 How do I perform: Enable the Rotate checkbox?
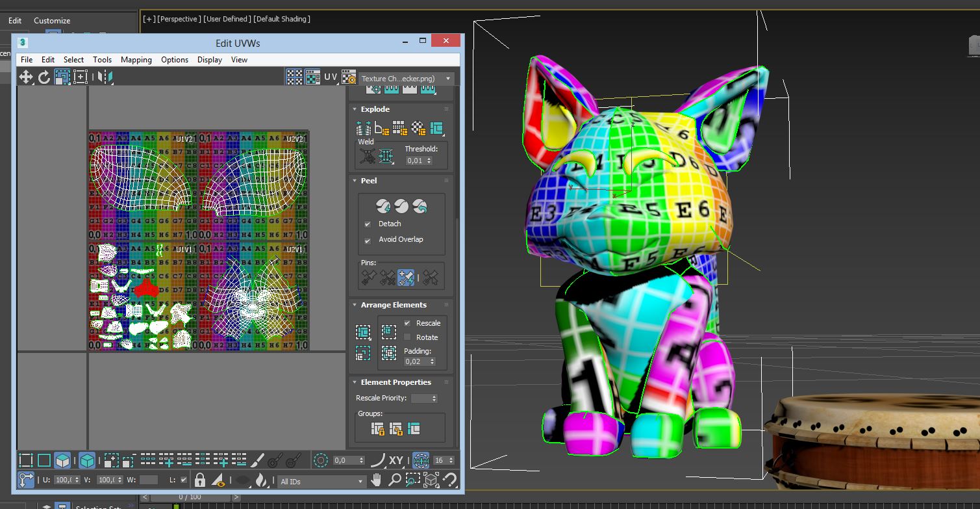(407, 337)
